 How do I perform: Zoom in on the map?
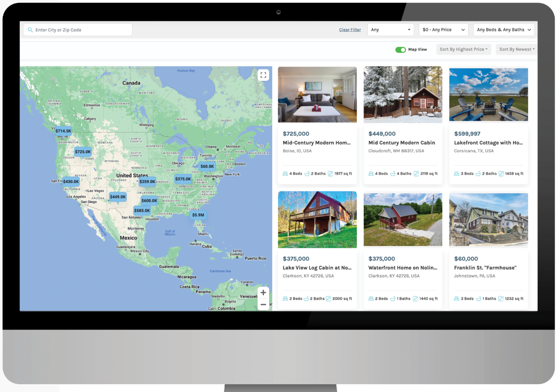[263, 293]
